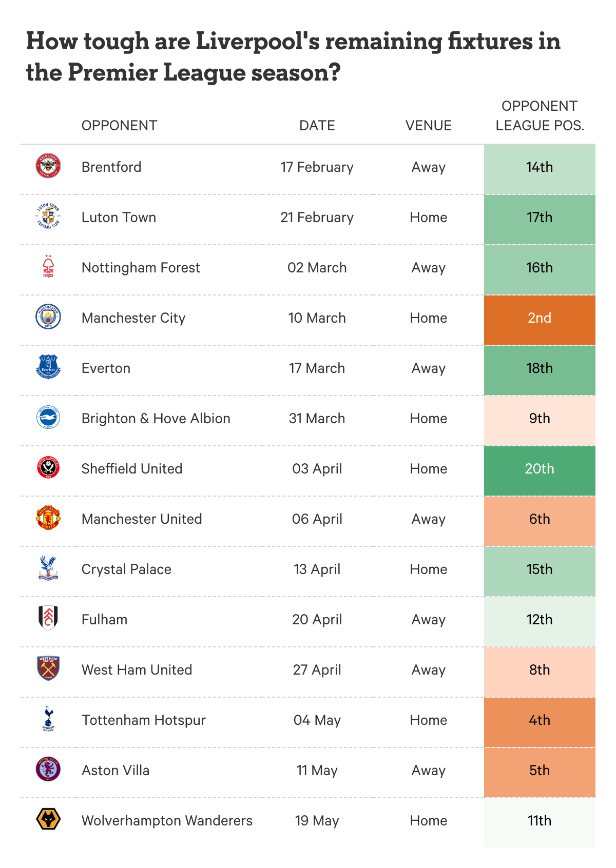Click the Luton Town club crest
The width and height of the screenshot is (616, 868).
[48, 216]
